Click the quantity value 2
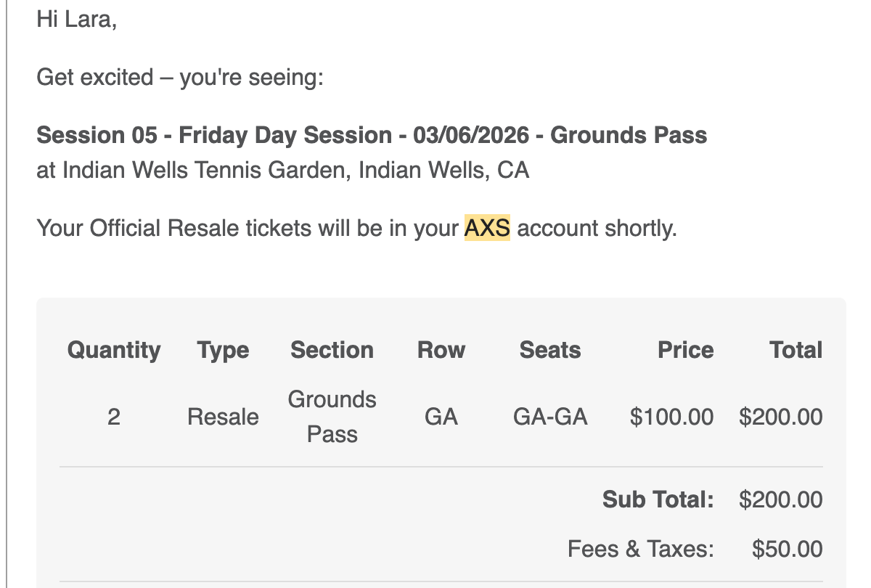The width and height of the screenshot is (871, 588). point(114,417)
